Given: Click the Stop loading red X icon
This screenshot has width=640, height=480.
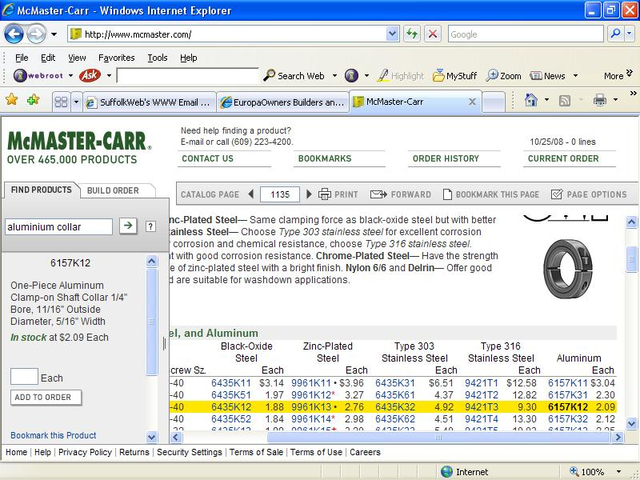Looking at the screenshot, I should [x=432, y=34].
